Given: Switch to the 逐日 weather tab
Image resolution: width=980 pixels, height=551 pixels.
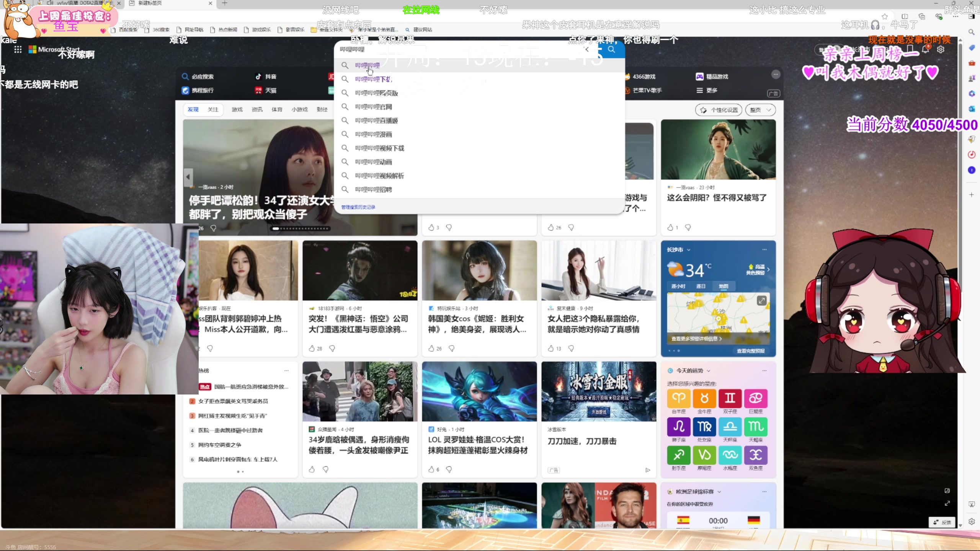Looking at the screenshot, I should point(701,286).
